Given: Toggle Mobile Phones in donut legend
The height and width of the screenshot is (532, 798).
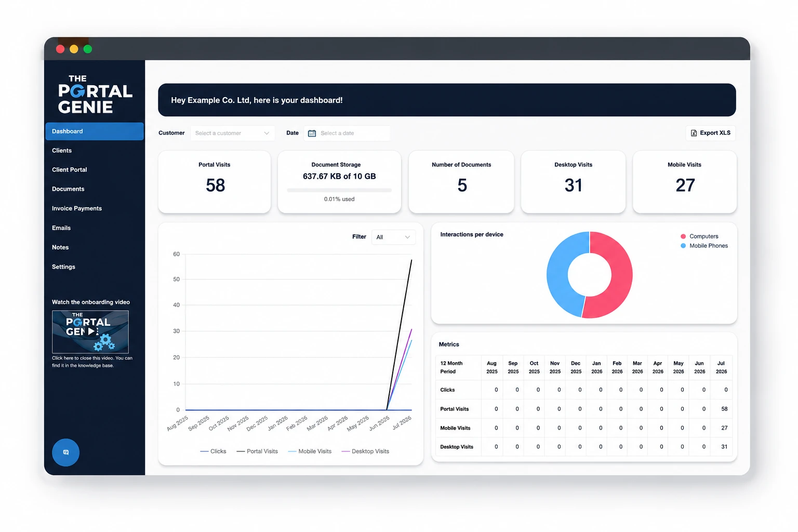Looking at the screenshot, I should point(704,246).
